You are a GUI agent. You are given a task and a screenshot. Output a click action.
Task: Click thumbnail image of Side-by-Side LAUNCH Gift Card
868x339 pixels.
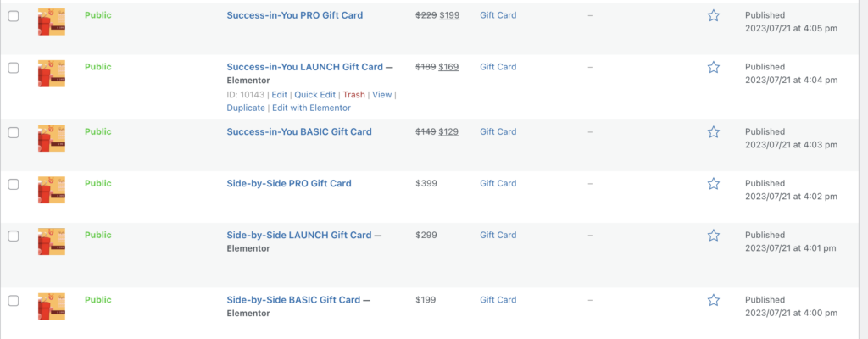(52, 242)
